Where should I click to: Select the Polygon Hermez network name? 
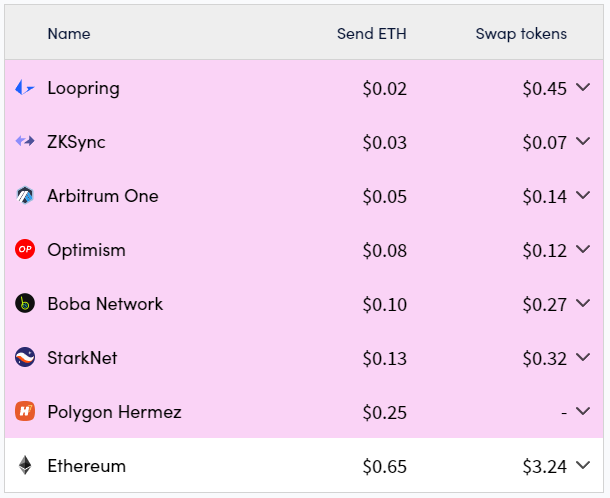point(114,412)
